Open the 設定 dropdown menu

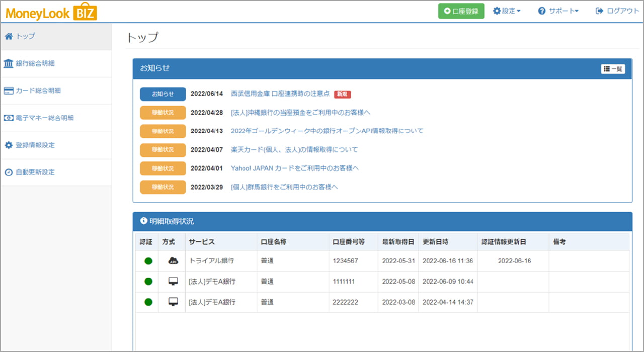point(507,11)
